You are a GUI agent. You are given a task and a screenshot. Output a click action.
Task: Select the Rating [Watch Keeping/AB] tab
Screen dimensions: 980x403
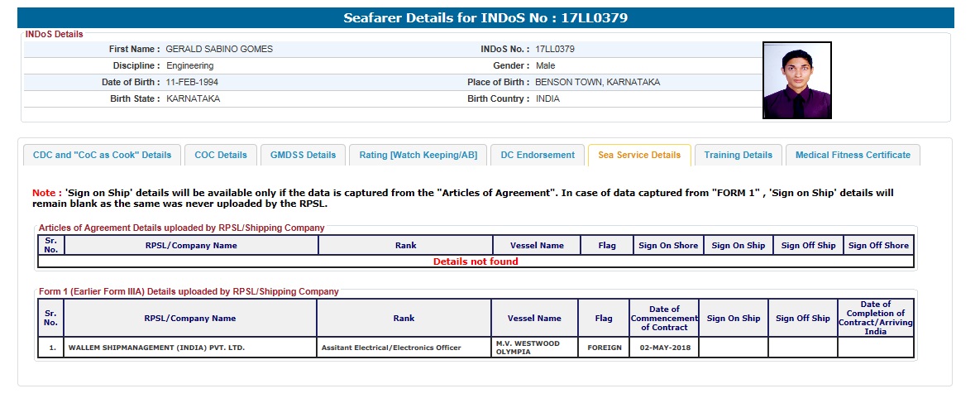[418, 156]
